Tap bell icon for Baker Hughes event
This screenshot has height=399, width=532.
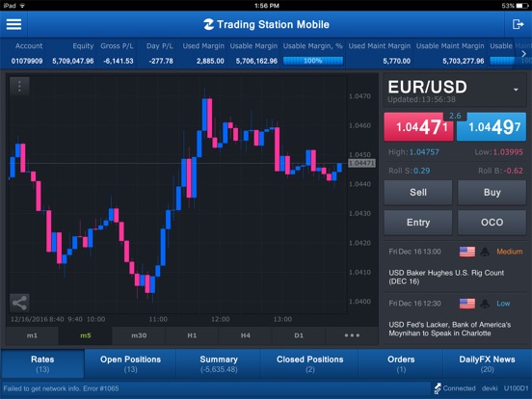click(x=485, y=252)
